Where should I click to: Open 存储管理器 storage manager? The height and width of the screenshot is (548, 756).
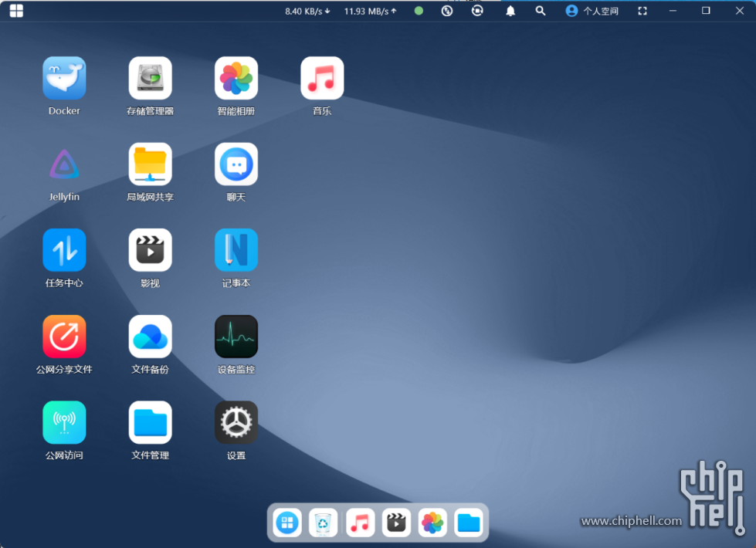click(150, 79)
